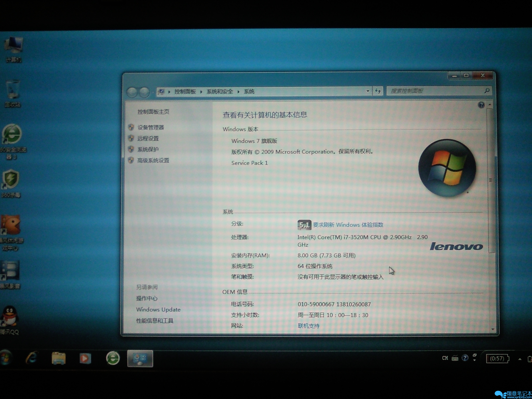Open 系统保护 link

148,150
